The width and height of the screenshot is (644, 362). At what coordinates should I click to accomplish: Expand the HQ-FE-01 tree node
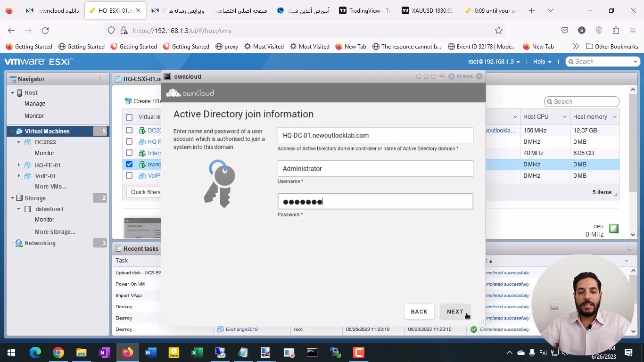tap(19, 165)
